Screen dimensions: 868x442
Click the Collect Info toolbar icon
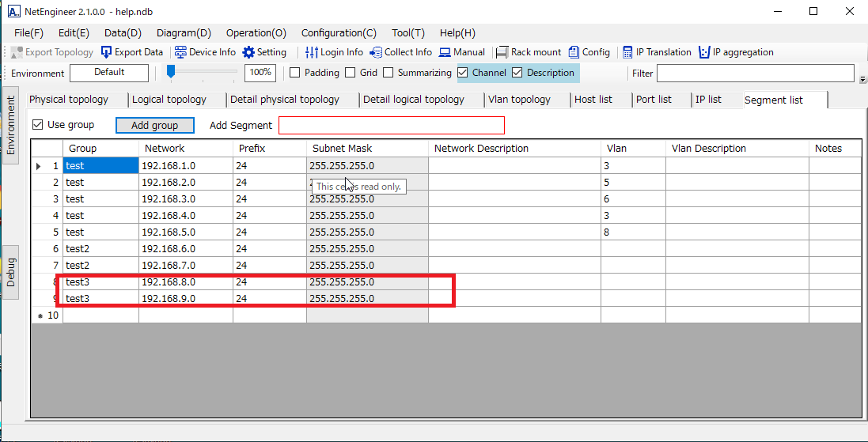376,52
